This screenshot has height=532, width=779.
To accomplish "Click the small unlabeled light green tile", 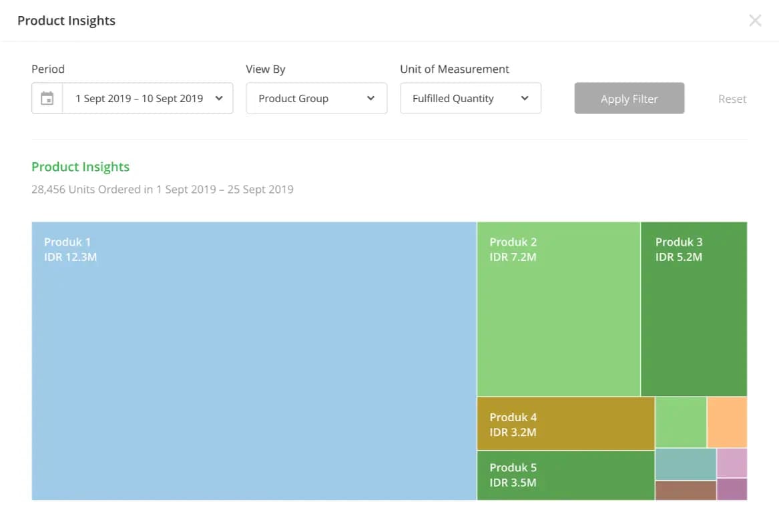I will (681, 423).
